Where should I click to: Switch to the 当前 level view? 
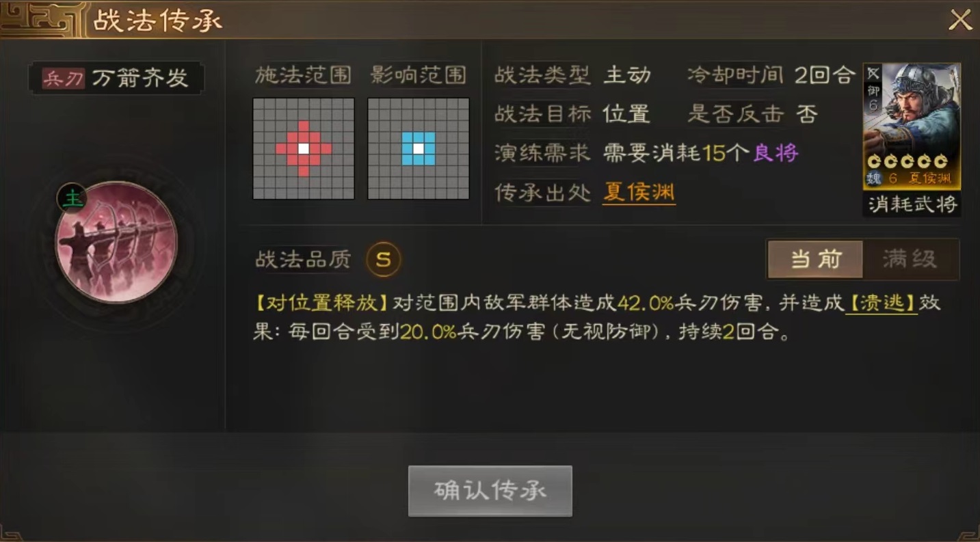coord(815,259)
